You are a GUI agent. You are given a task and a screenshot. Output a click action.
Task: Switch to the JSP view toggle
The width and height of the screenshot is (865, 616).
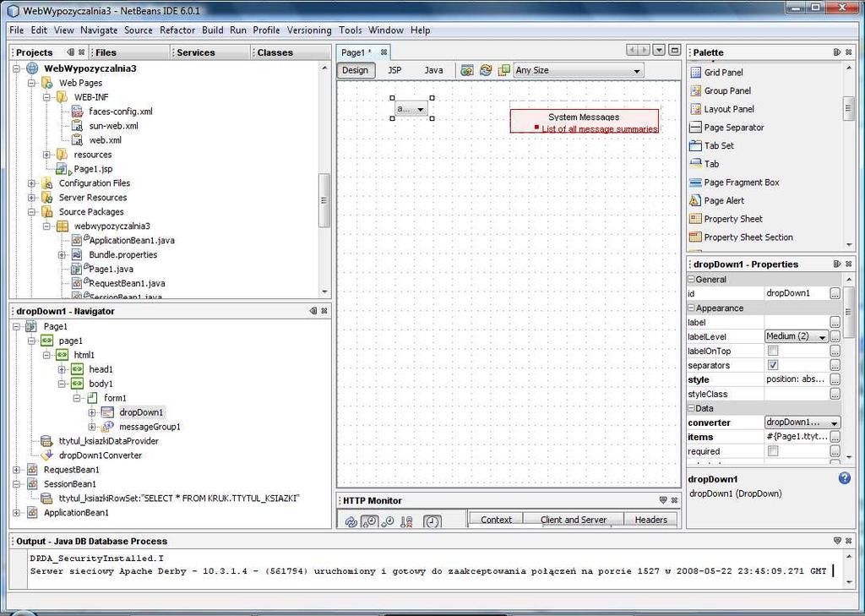(394, 70)
